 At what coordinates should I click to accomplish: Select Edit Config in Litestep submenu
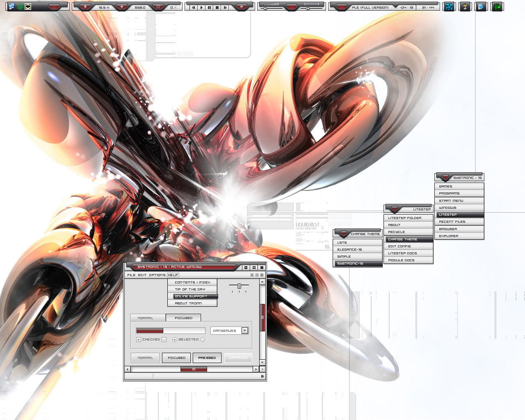[409, 246]
